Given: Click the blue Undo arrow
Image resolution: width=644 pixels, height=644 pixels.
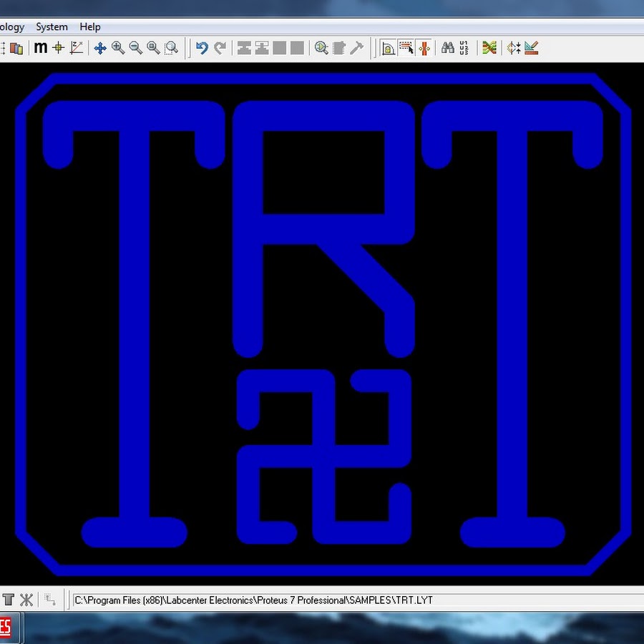Looking at the screenshot, I should (202, 48).
